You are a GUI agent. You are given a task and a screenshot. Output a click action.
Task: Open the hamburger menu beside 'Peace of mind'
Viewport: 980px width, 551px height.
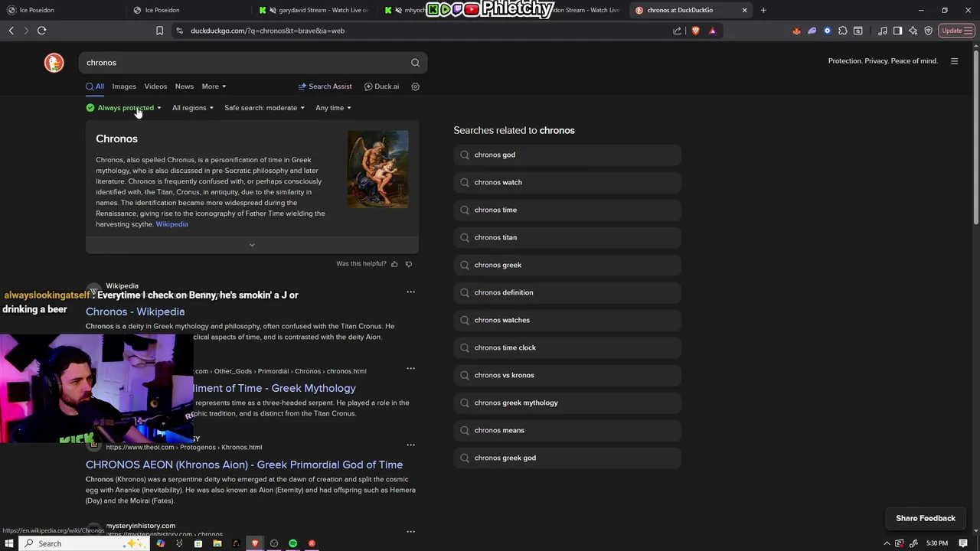[x=954, y=61]
